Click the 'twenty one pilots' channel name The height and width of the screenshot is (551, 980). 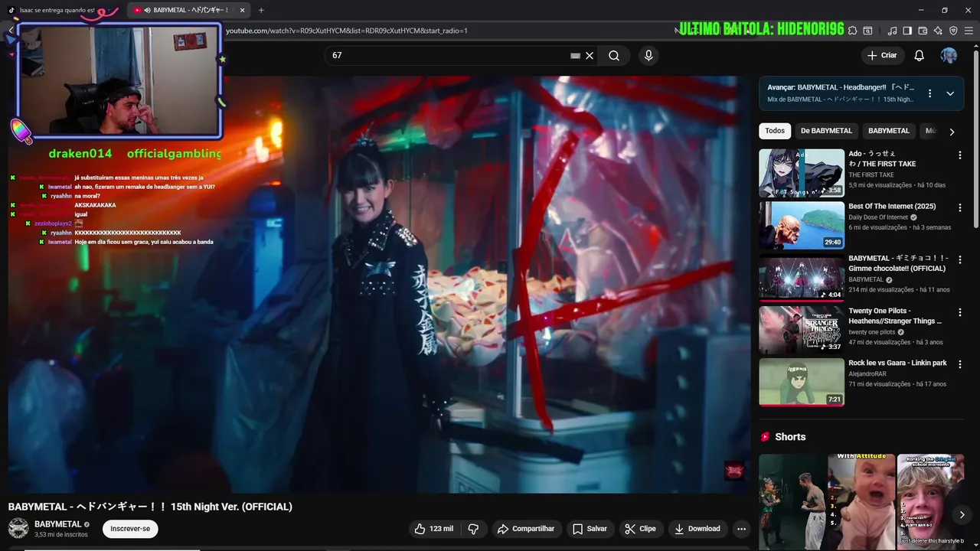pyautogui.click(x=871, y=332)
